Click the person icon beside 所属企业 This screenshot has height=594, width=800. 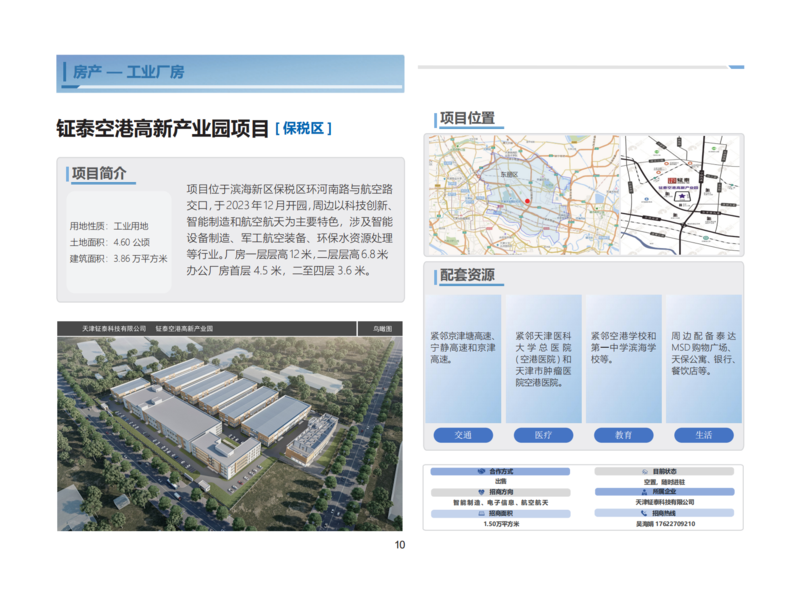point(644,492)
